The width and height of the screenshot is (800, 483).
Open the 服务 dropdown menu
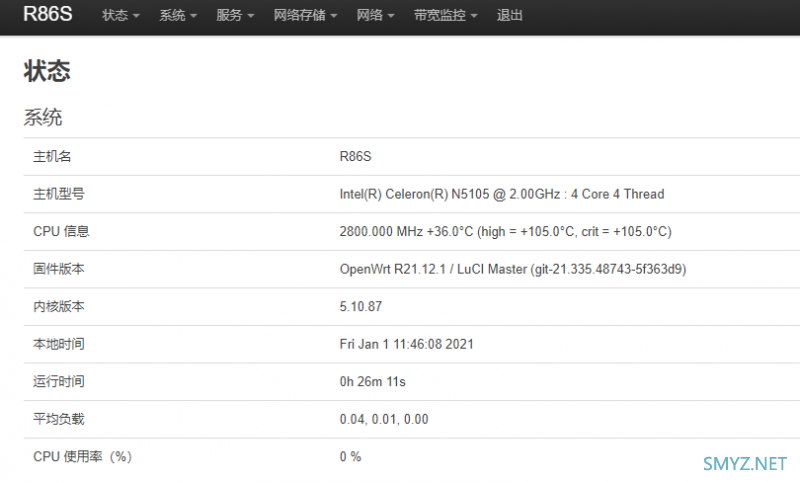tap(235, 16)
